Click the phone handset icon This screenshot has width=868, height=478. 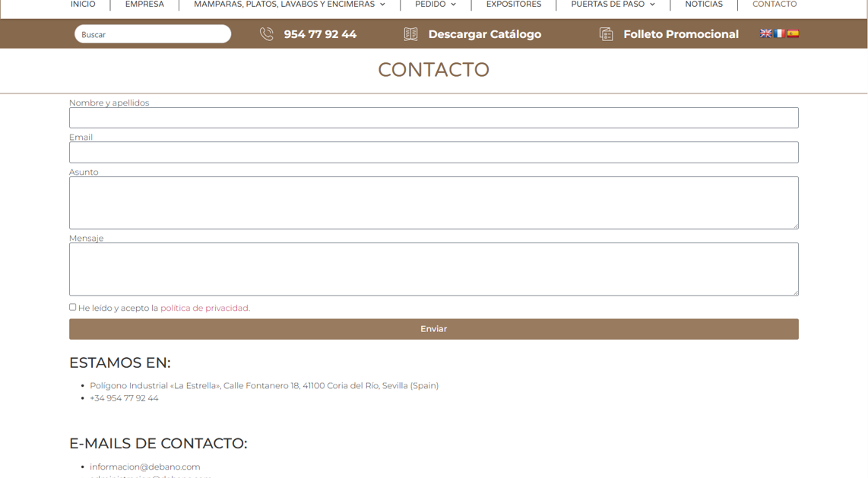[266, 34]
